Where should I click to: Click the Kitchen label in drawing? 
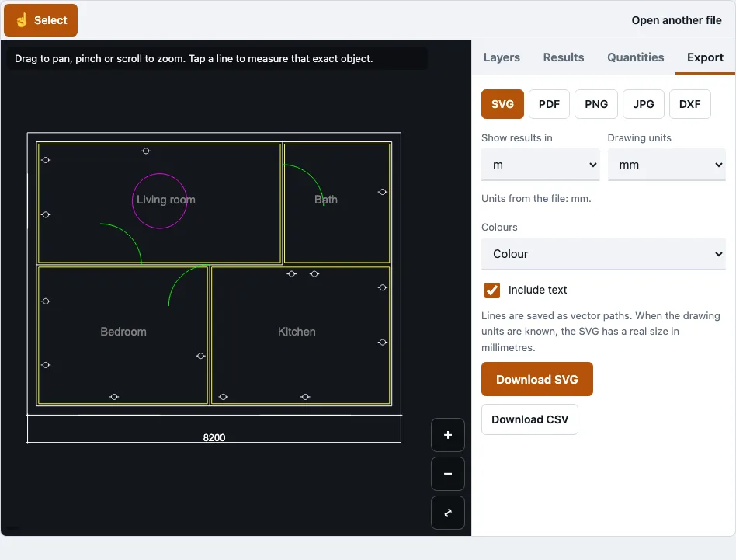(x=297, y=332)
